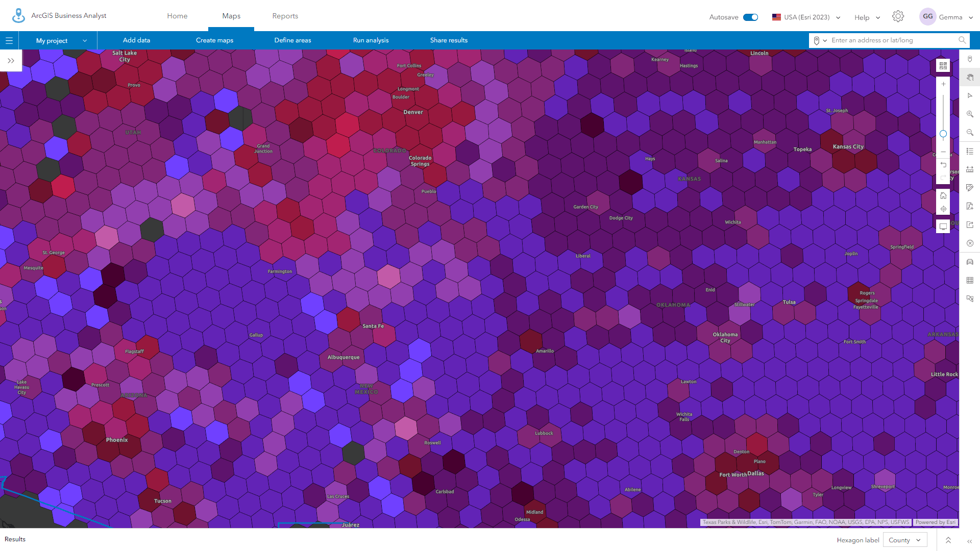Open the attribute table grid icon
Viewport: 980px width, 551px height.
(x=970, y=280)
